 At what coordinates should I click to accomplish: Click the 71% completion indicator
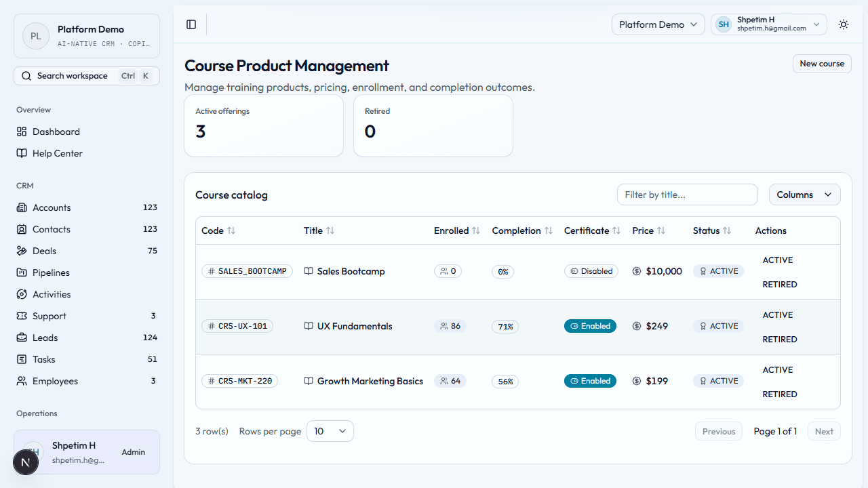point(505,326)
